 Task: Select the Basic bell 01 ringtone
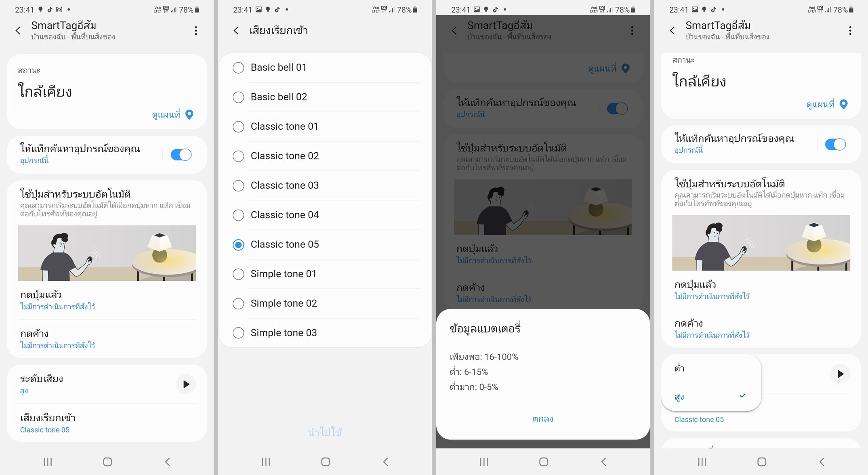(x=325, y=67)
